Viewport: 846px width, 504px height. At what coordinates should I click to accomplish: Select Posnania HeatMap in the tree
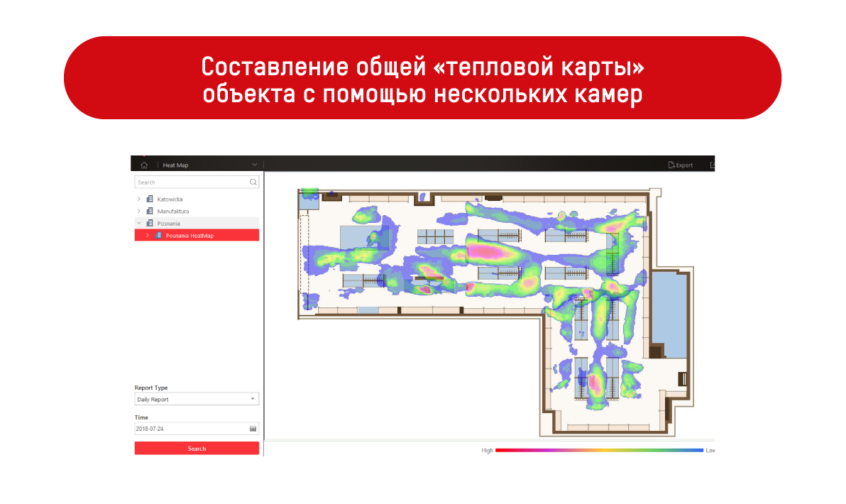click(x=189, y=236)
